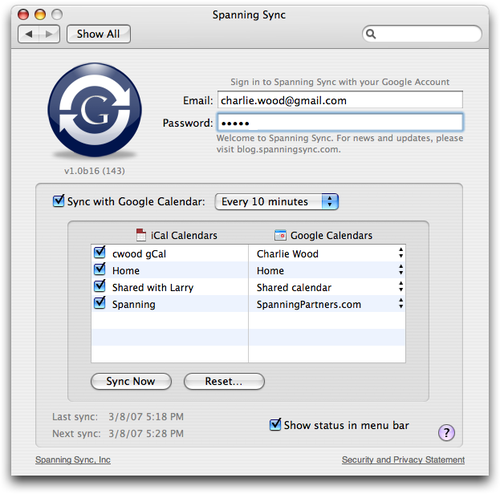Select the Spanning iCal row text

[x=134, y=305]
